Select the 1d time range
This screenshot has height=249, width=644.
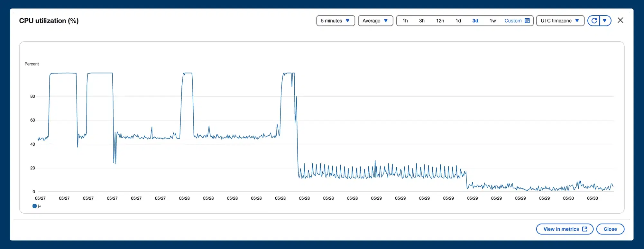(458, 21)
